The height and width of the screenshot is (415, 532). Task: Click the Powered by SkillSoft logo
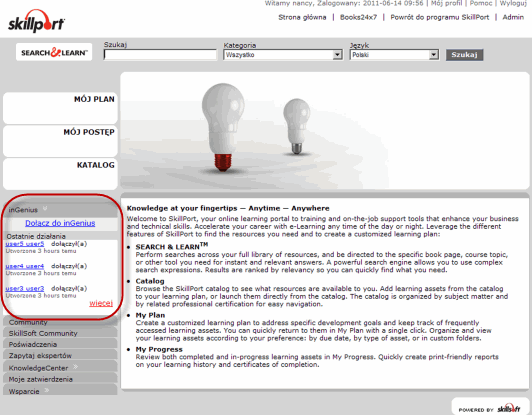490,409
